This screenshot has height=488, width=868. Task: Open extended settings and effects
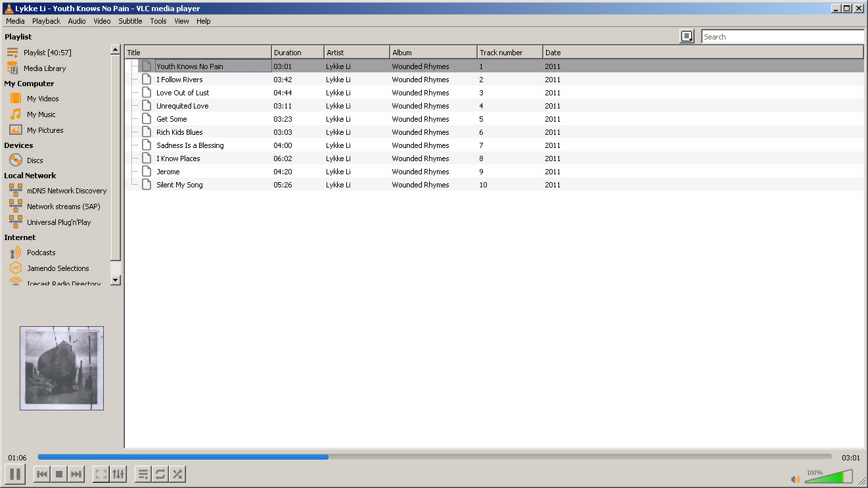coord(118,474)
